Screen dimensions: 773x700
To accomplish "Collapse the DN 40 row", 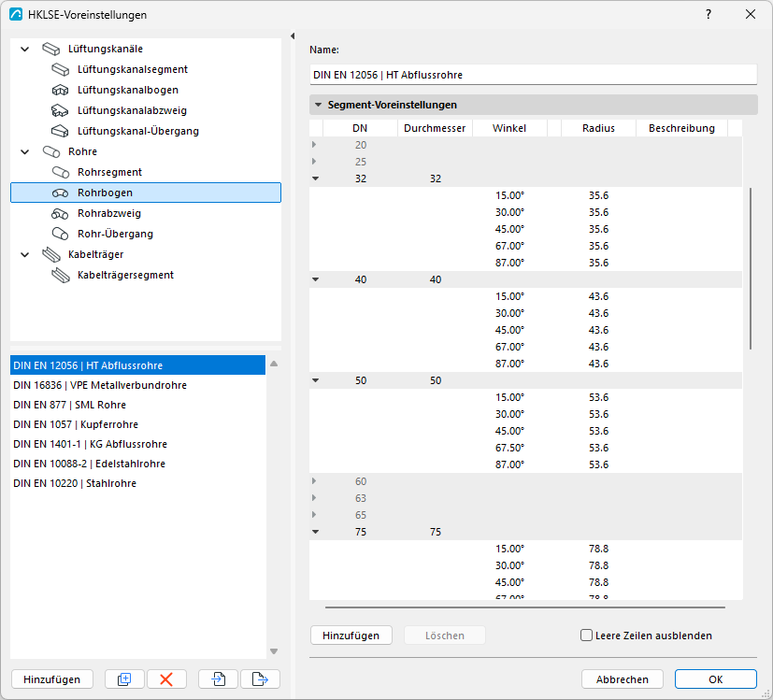I will coord(316,279).
